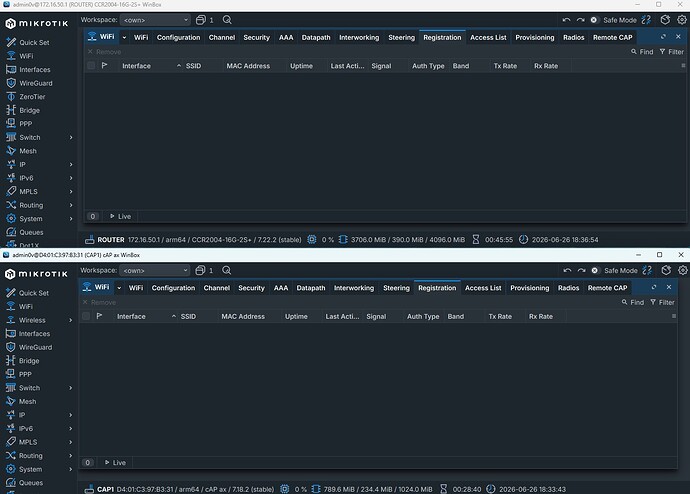This screenshot has width=690, height=494.
Task: Open settings gear in the CAP1 window toolbar
Action: point(683,271)
